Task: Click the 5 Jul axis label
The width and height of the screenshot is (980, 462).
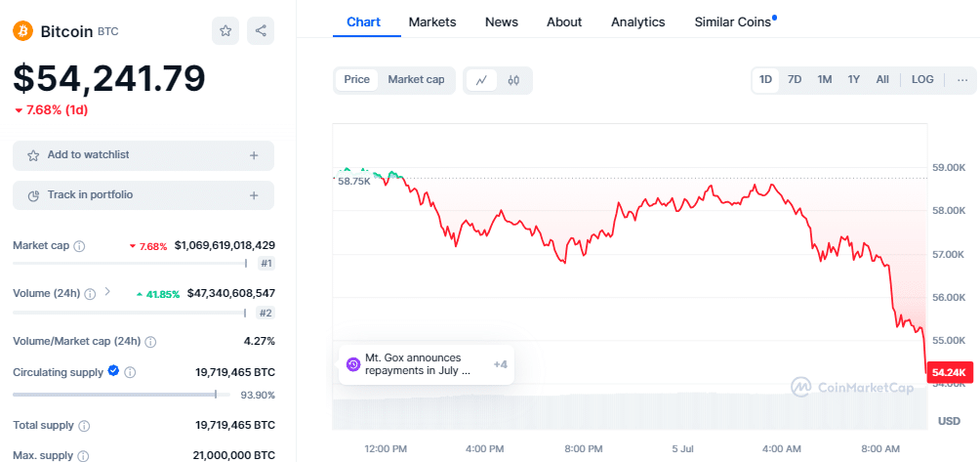Action: tap(682, 449)
